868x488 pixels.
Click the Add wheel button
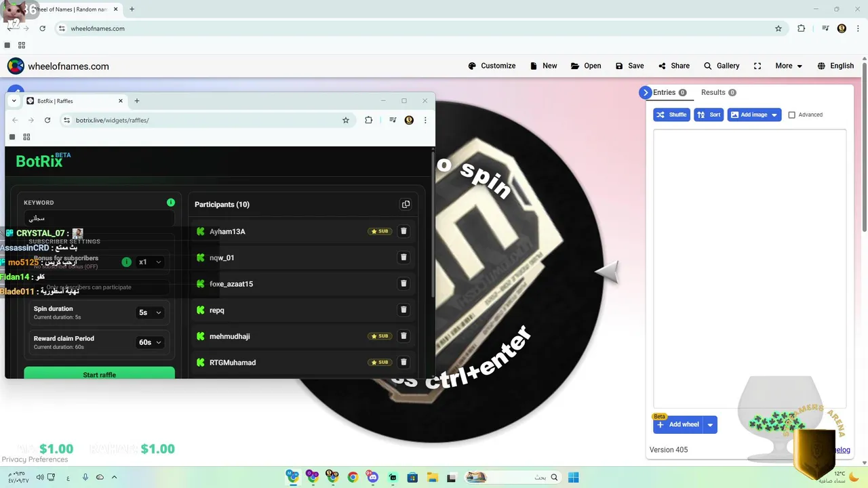(677, 425)
